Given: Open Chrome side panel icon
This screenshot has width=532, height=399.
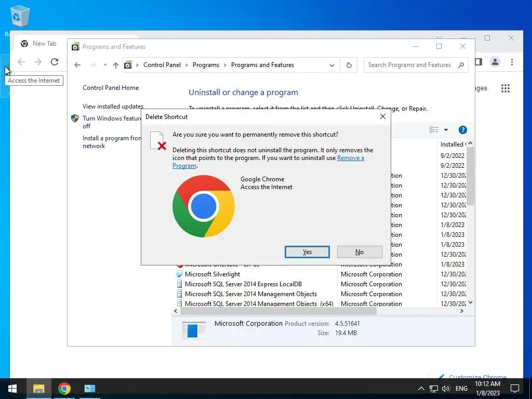Looking at the screenshot, I should coord(478,62).
